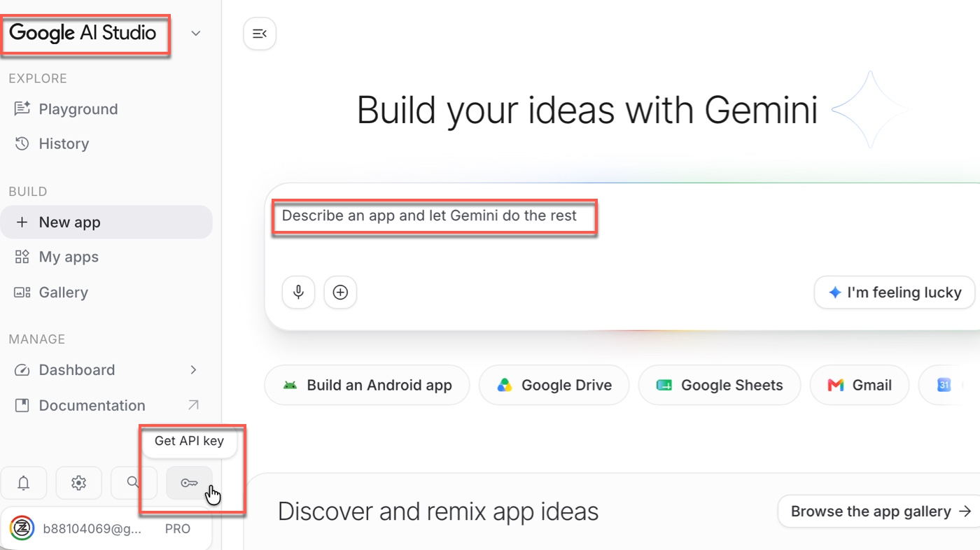Click the Gmail envelope icon
This screenshot has height=550, width=980.
pyautogui.click(x=836, y=385)
